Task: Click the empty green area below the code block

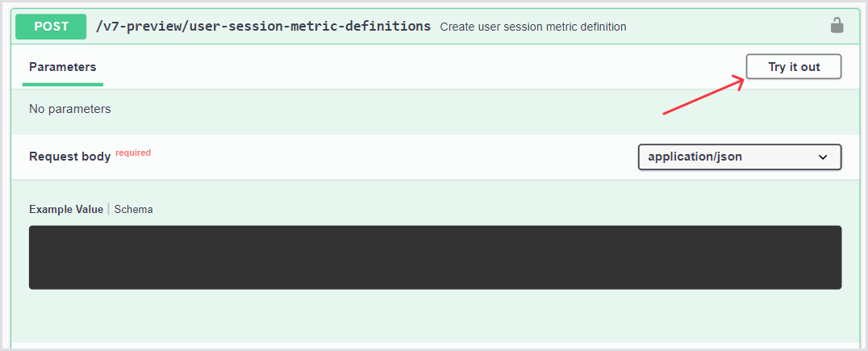Action: pyautogui.click(x=435, y=316)
